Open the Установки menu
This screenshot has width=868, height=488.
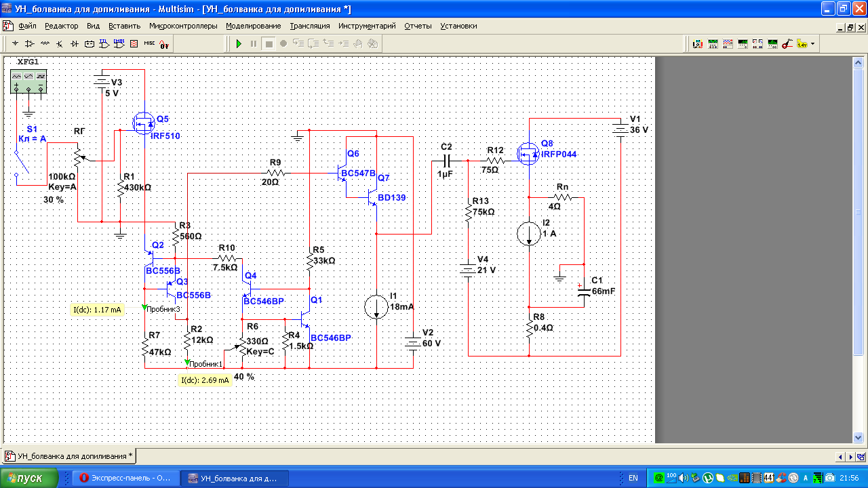(x=458, y=26)
